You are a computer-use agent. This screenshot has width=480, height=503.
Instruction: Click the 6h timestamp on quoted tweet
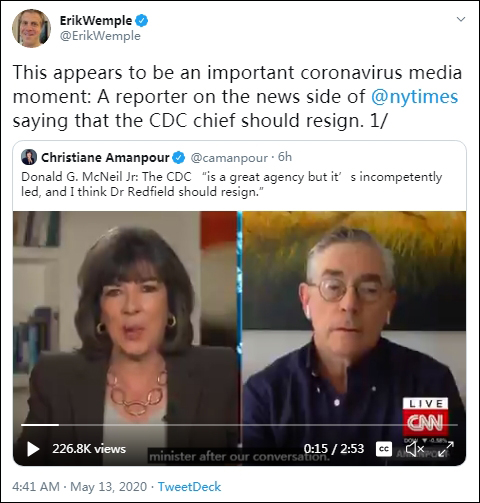pos(285,157)
